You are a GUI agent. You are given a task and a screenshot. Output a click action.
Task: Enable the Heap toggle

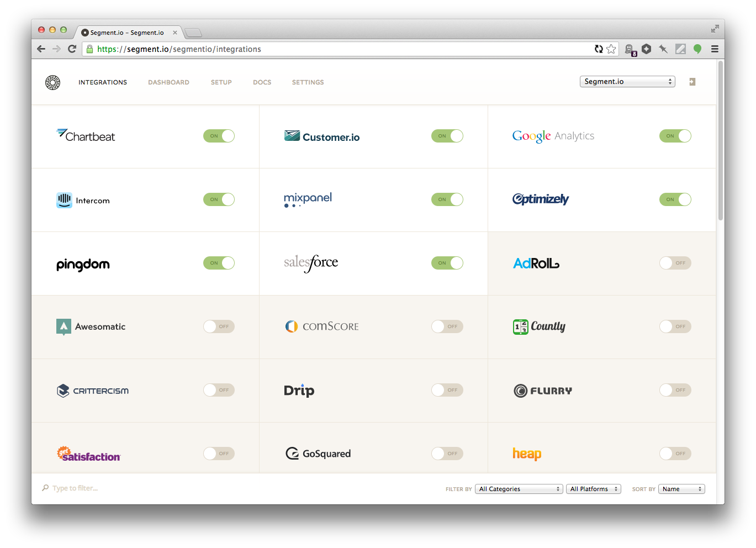[x=675, y=454]
